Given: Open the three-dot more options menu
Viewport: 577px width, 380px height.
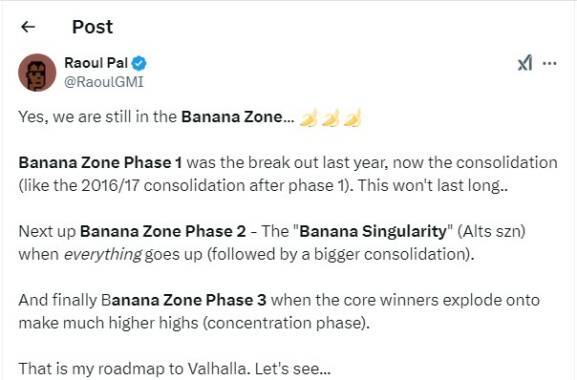Looking at the screenshot, I should 550,63.
